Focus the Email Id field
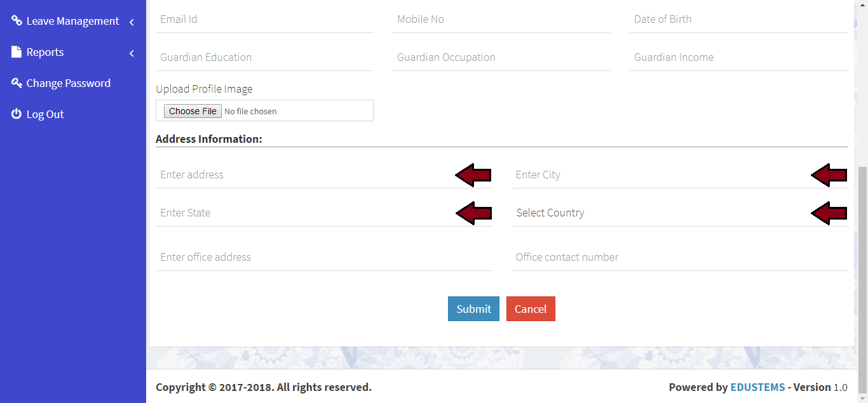The height and width of the screenshot is (403, 868). pyautogui.click(x=264, y=20)
